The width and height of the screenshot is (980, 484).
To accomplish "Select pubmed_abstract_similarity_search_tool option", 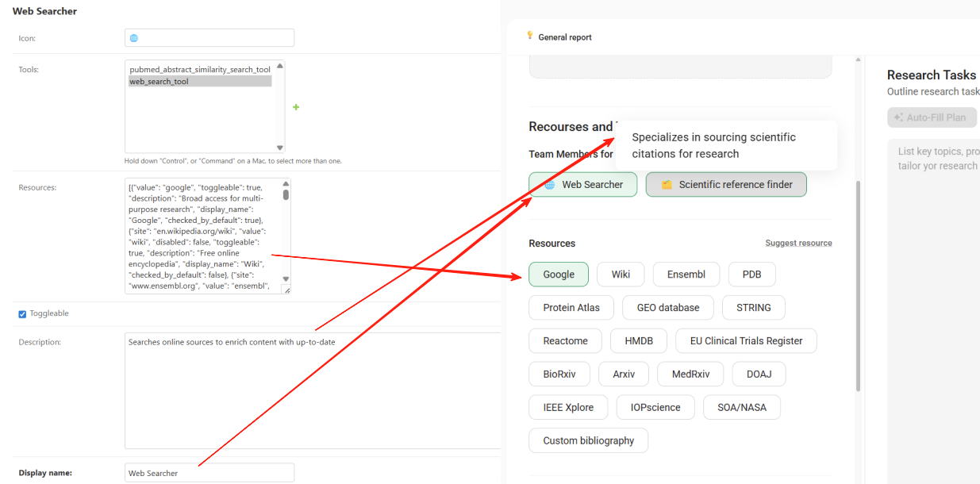I will tap(200, 70).
